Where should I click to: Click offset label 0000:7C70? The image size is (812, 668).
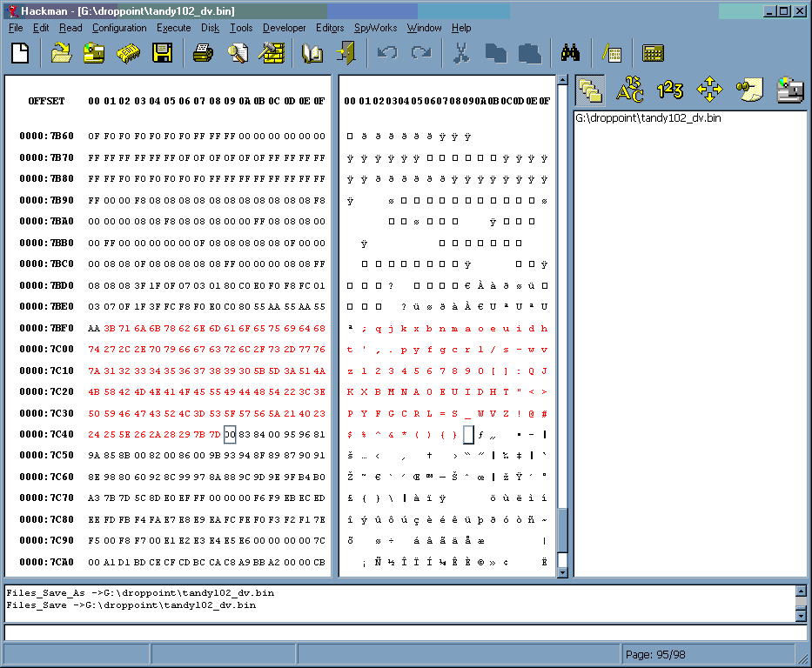point(47,498)
